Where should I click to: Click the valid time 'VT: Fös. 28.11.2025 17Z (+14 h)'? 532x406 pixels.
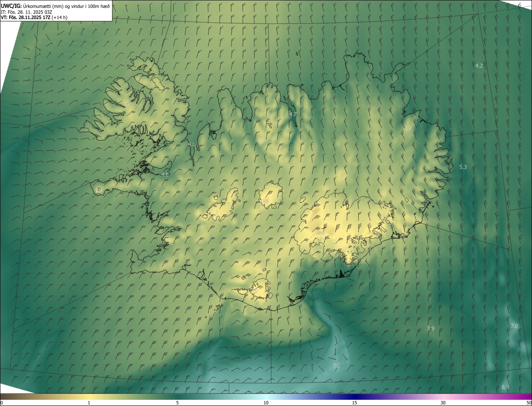pos(34,17)
